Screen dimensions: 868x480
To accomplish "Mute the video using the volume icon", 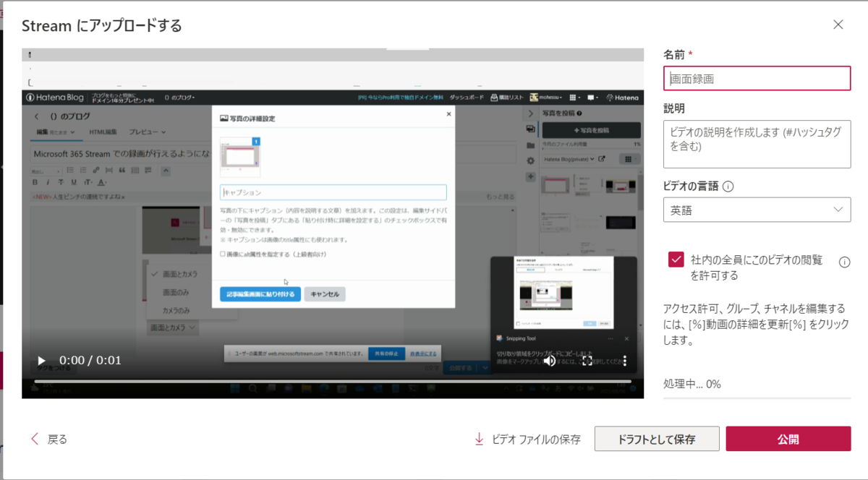I will [x=549, y=361].
